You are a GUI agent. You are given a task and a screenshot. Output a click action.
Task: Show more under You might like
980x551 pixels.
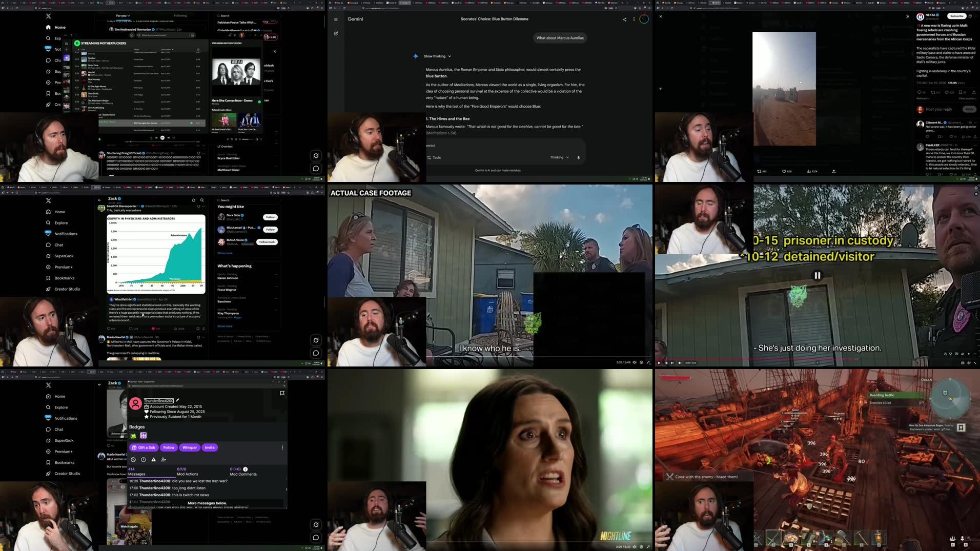pyautogui.click(x=224, y=253)
